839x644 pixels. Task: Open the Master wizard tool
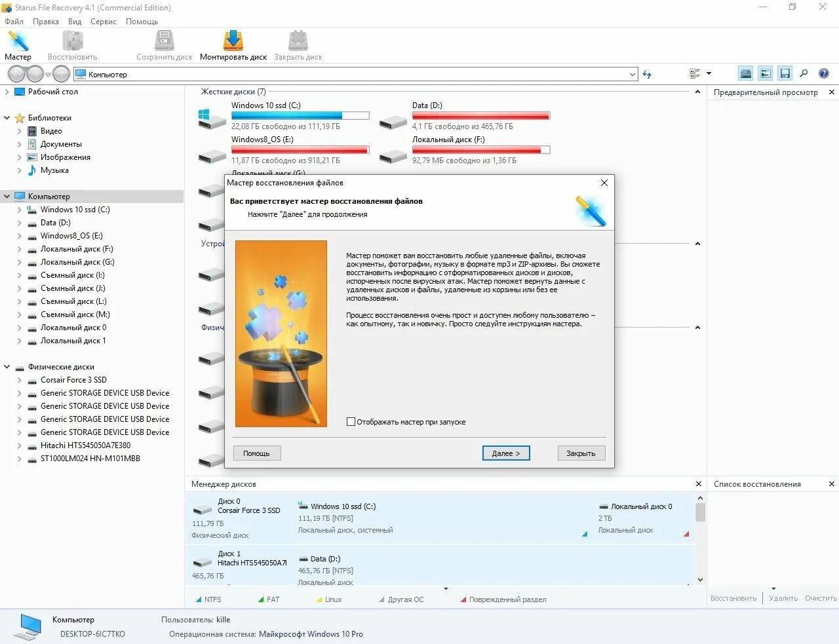pos(18,46)
